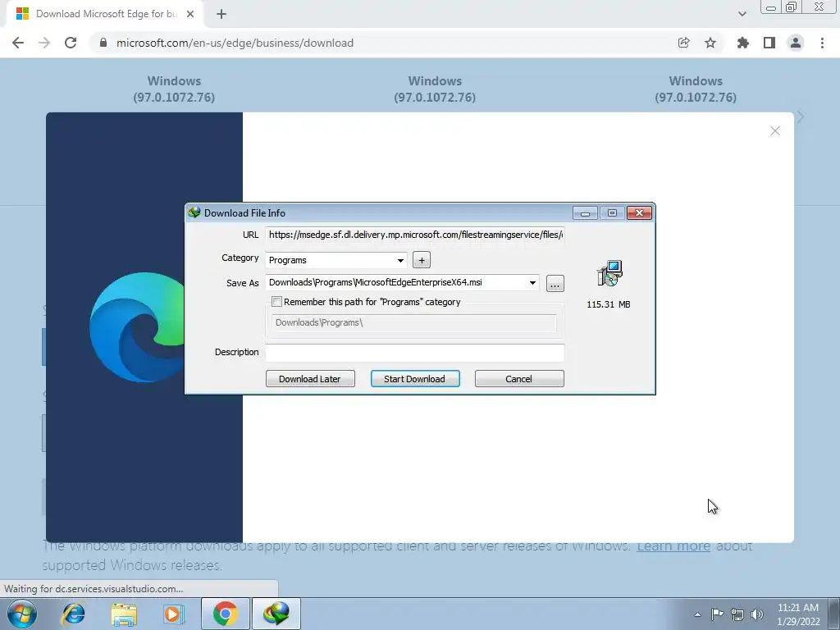Click the MSI installer file icon
Viewport: 840px width, 630px height.
(609, 274)
